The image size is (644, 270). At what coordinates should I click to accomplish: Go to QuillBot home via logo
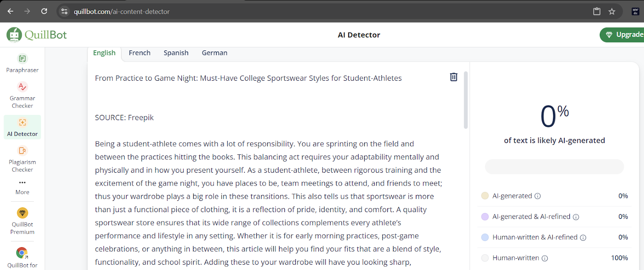coord(37,35)
